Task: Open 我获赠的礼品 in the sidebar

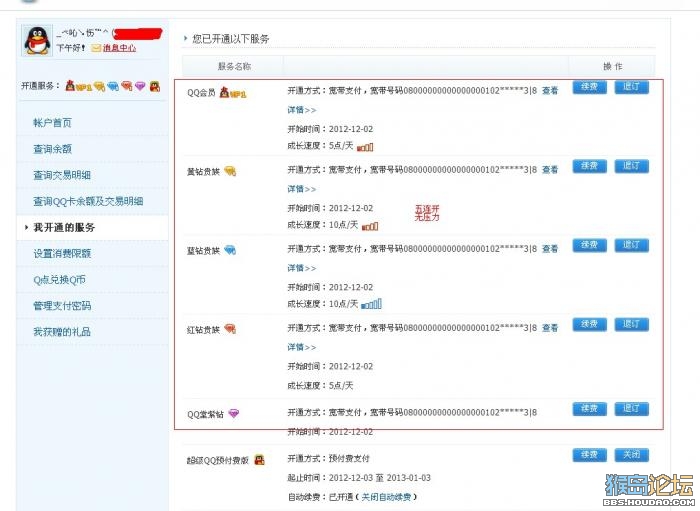Action: pos(62,332)
